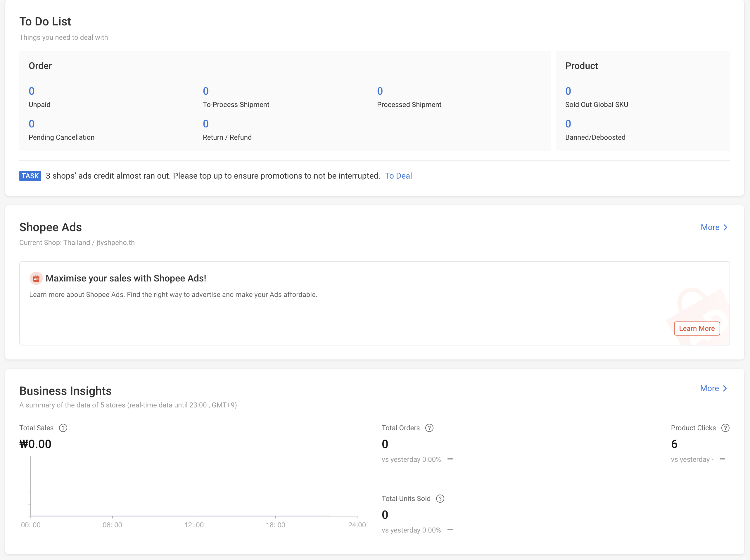Click Product Clicks help question icon
This screenshot has height=560, width=750.
click(x=725, y=428)
